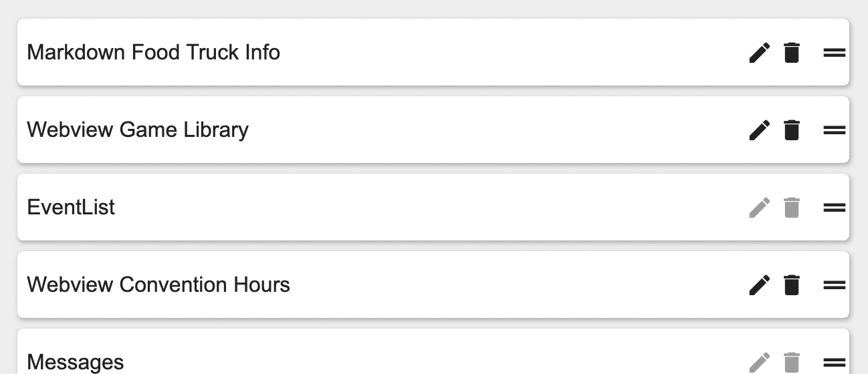
Task: Click the drag handle for Markdown Food Truck Info
Action: pyautogui.click(x=834, y=52)
